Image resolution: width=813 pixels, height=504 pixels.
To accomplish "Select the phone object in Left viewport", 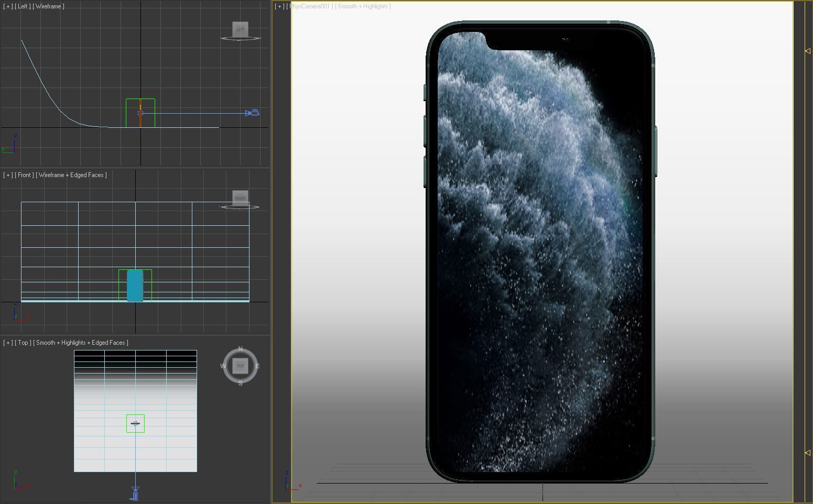I will (140, 113).
